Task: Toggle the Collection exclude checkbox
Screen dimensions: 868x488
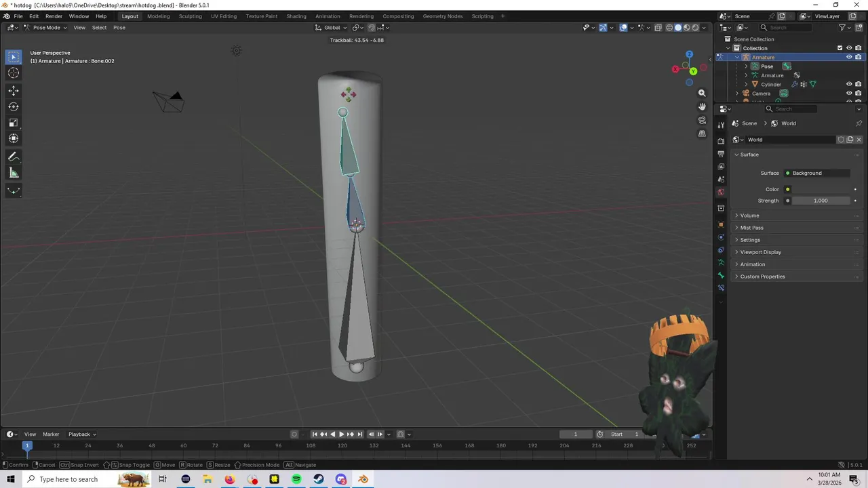Action: click(x=840, y=48)
